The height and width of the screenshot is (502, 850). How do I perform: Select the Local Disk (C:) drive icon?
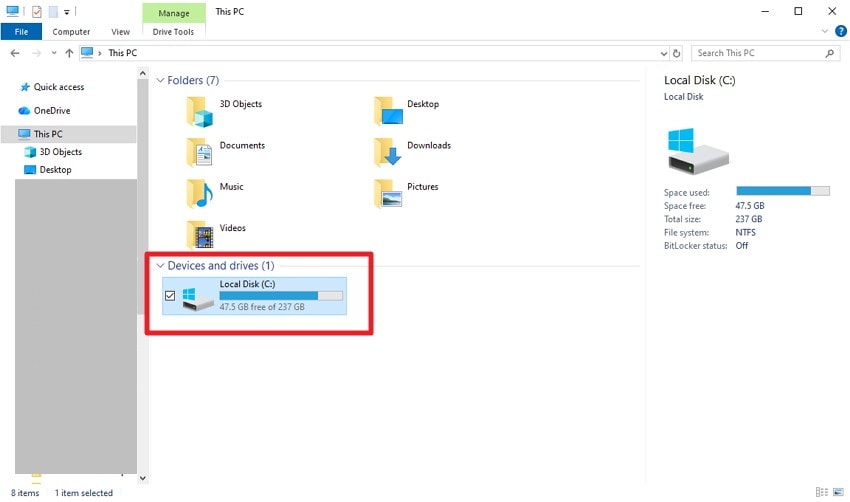[198, 300]
